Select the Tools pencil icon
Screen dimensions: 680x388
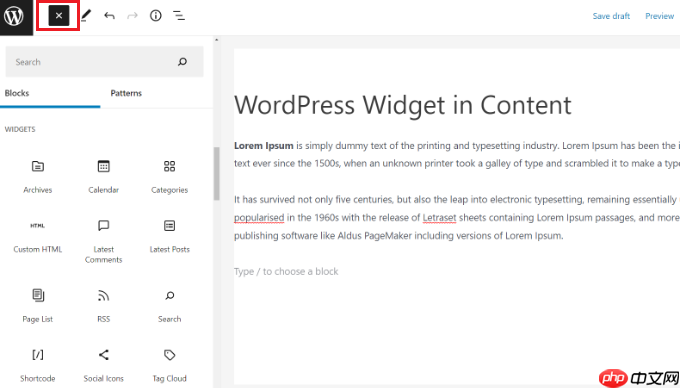point(86,16)
